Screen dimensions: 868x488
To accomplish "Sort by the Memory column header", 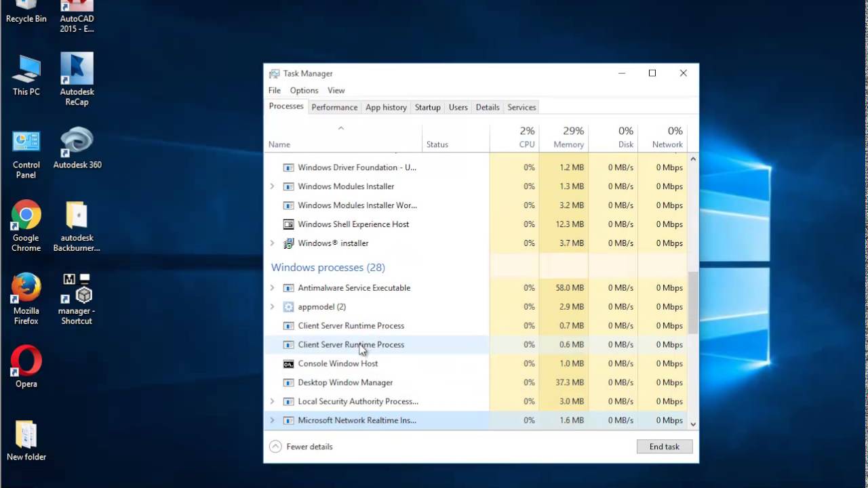I will pyautogui.click(x=564, y=138).
